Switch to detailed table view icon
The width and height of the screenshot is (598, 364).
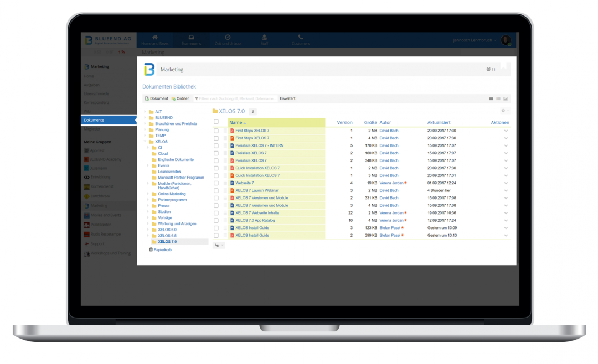coord(491,98)
